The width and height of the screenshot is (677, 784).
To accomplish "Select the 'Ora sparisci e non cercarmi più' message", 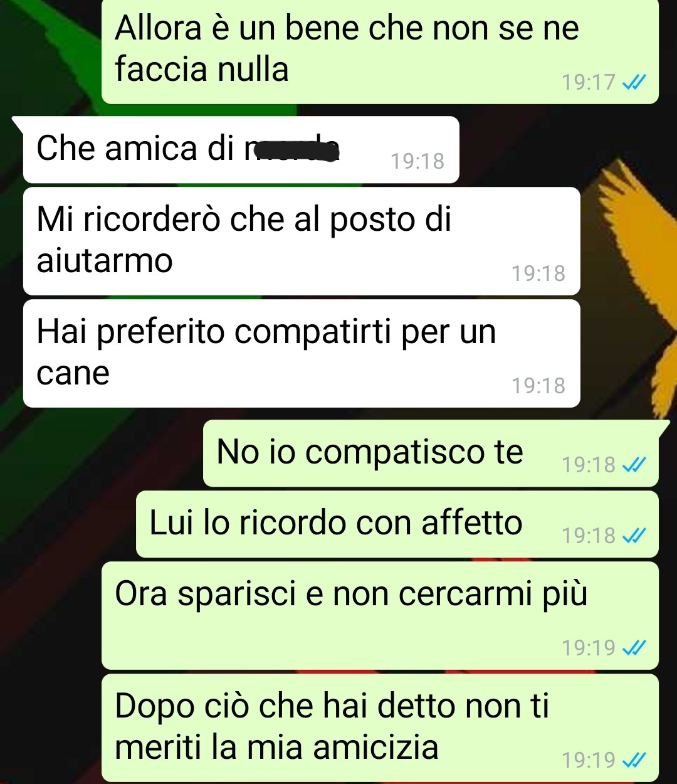I will (380, 615).
